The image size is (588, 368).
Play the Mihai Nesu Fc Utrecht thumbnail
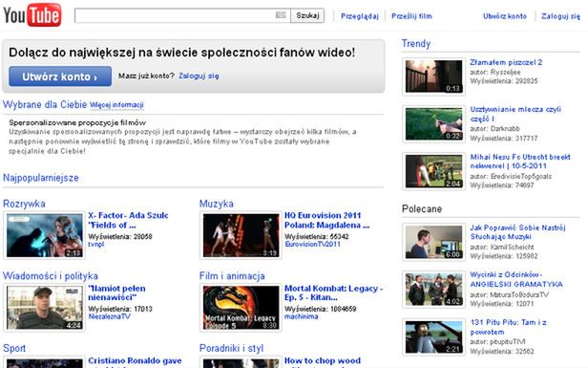(433, 171)
